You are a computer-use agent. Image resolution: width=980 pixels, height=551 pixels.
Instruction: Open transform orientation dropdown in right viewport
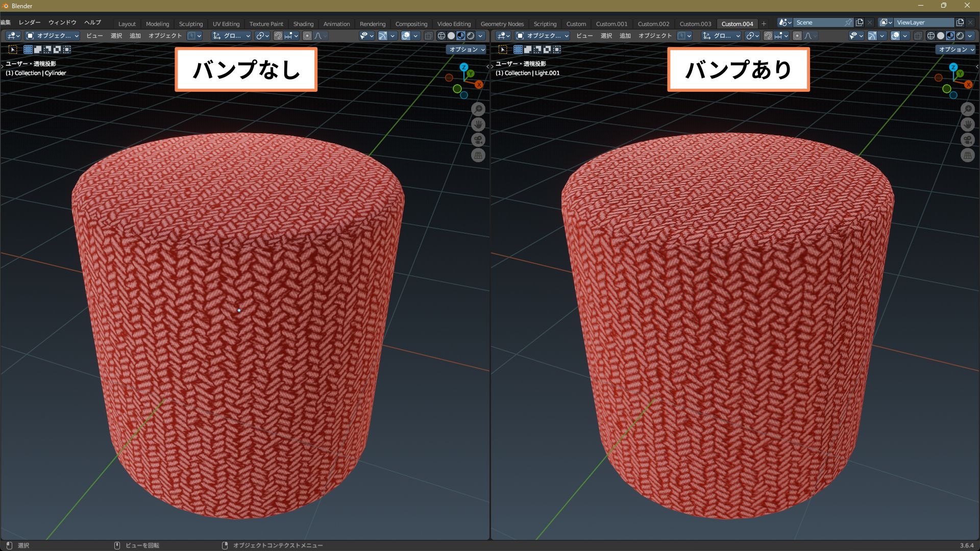click(x=721, y=36)
